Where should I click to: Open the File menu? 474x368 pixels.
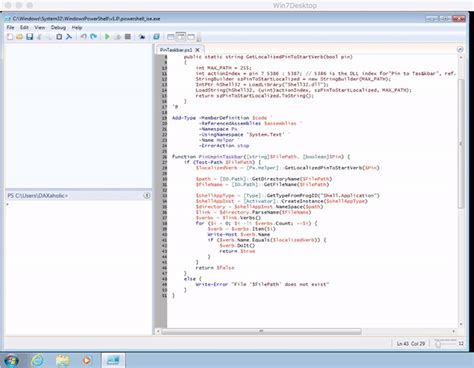point(10,27)
